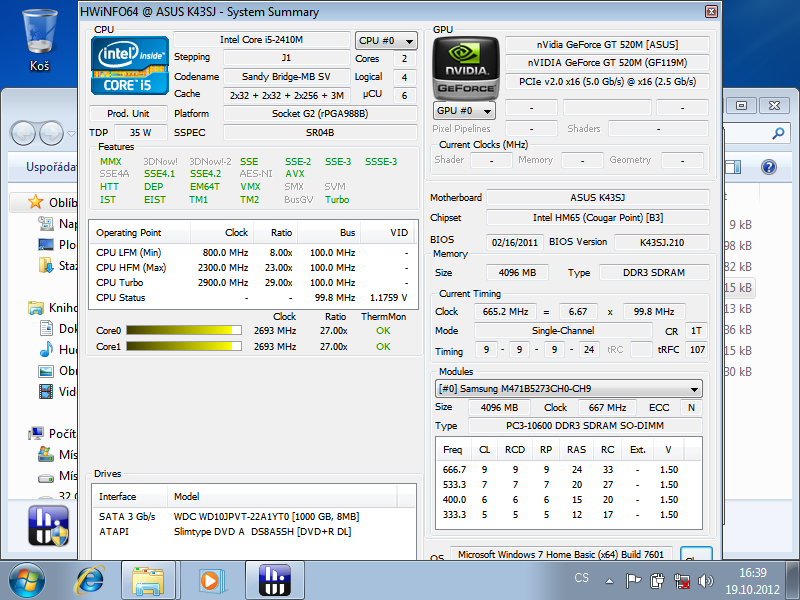This screenshot has height=600, width=800.
Task: Click the Single-Channel mode field
Action: coord(563,331)
